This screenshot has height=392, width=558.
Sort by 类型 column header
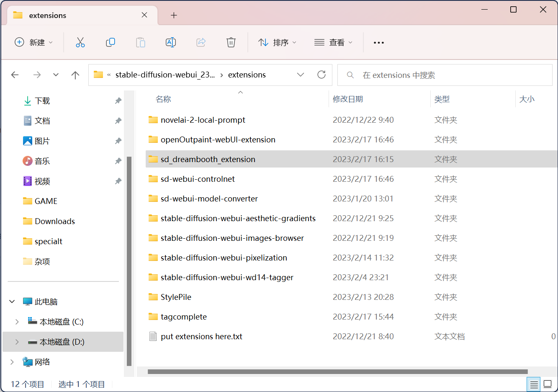point(442,99)
